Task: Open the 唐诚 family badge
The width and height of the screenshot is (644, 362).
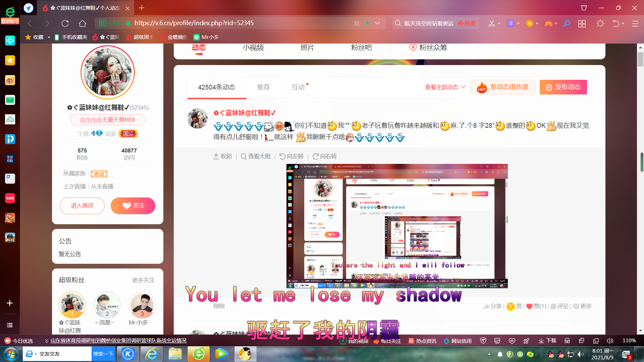Action: [99, 174]
